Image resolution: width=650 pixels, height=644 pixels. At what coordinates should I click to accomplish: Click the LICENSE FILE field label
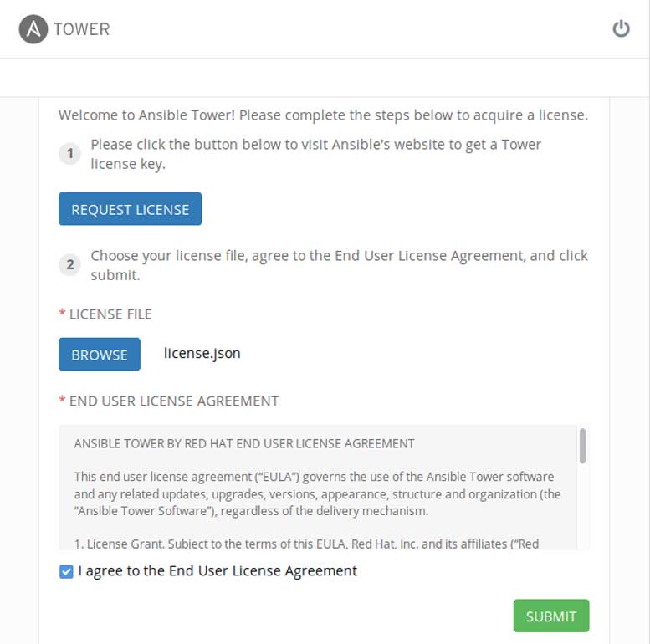(x=110, y=314)
